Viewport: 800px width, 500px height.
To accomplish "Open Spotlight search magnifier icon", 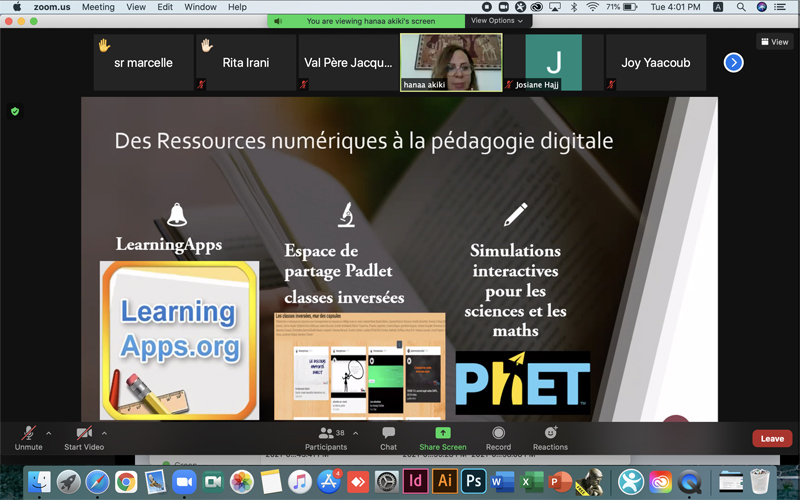I will 741,7.
